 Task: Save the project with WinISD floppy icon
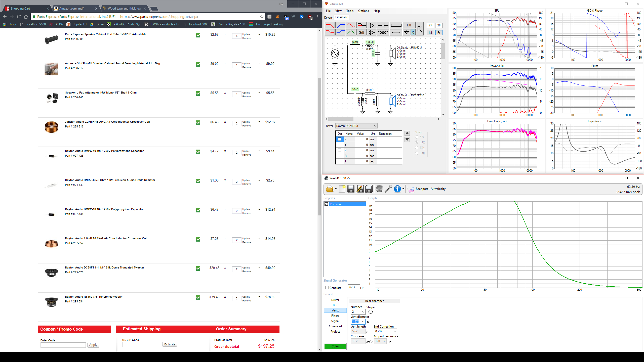pos(351,189)
